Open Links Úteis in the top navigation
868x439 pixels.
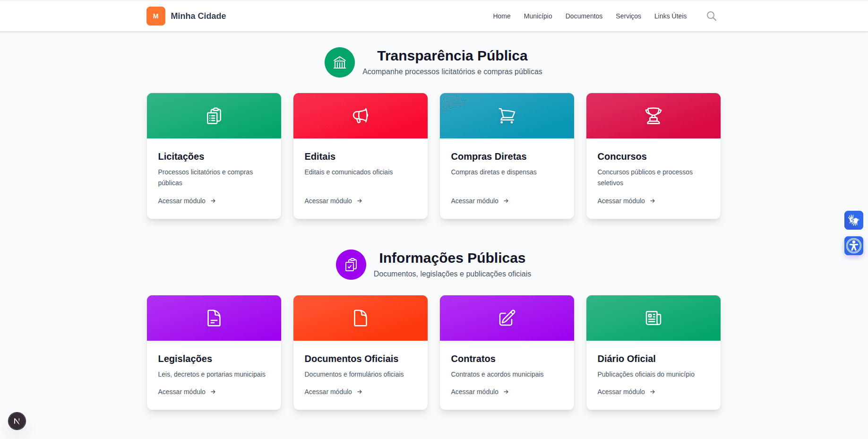670,16
